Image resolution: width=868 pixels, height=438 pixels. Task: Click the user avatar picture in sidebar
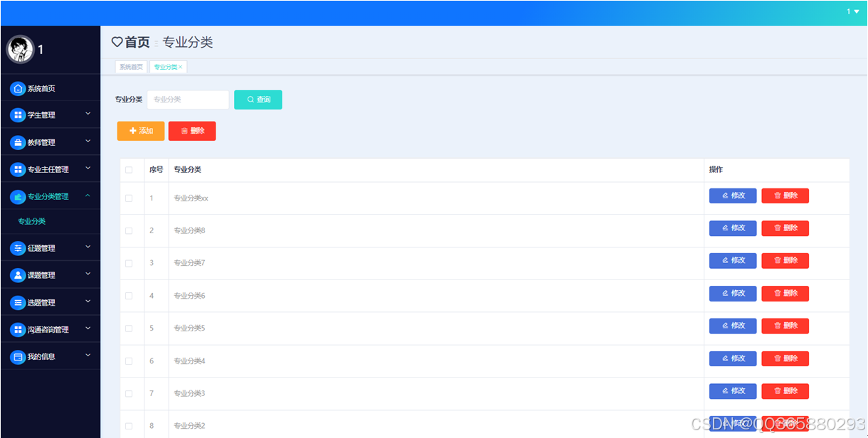(x=20, y=49)
